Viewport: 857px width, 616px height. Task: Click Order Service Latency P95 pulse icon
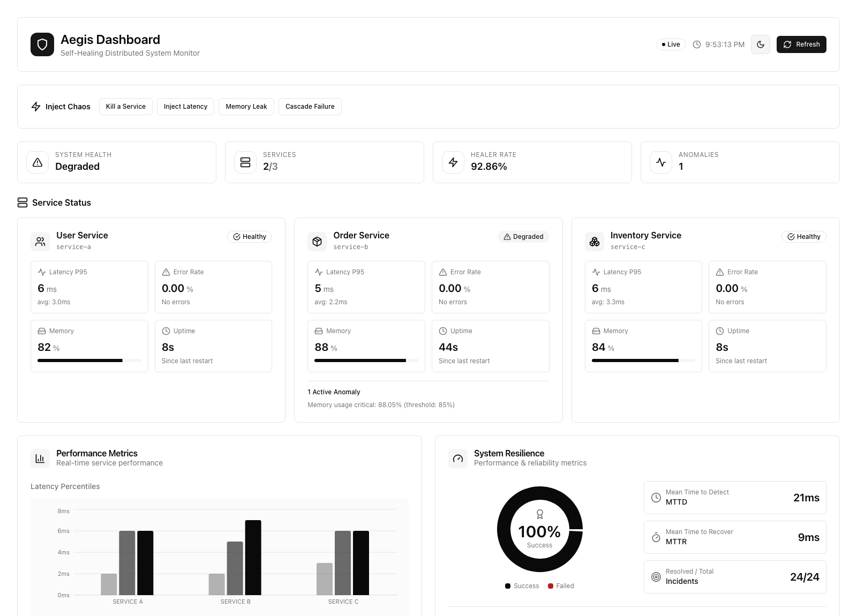tap(319, 272)
